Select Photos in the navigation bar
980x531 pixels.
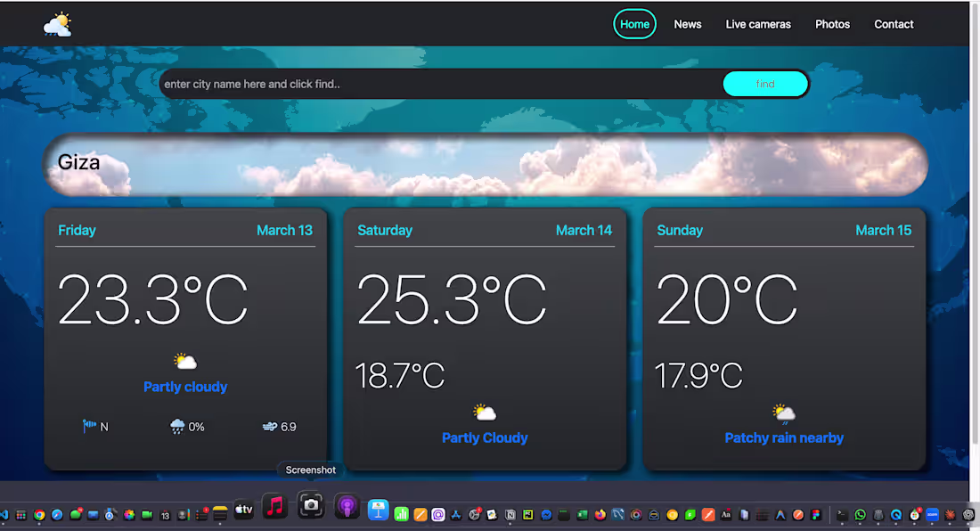click(x=832, y=24)
